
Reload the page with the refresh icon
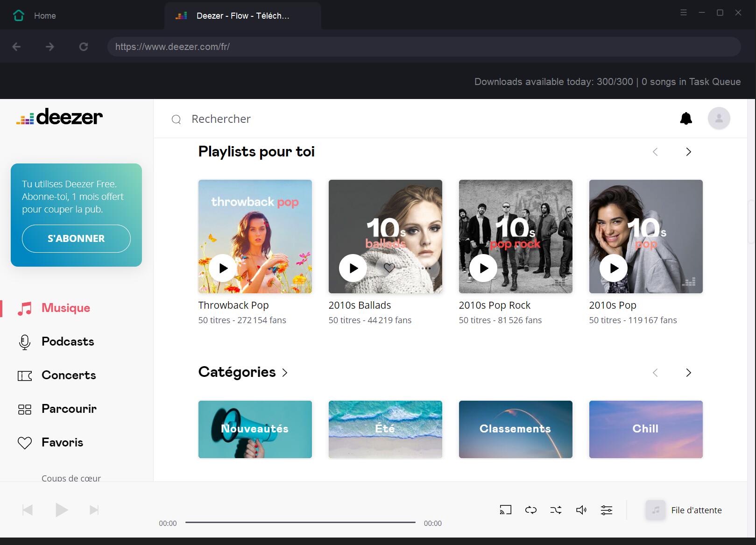[x=84, y=47]
